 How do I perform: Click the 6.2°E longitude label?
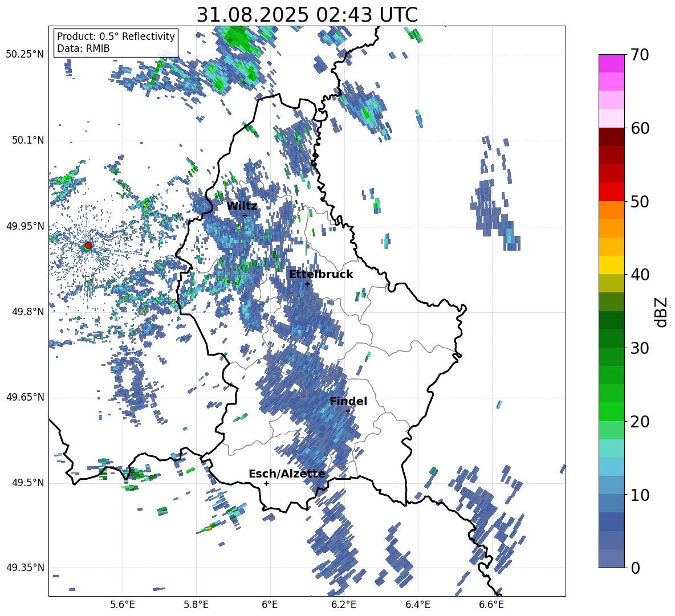[344, 605]
